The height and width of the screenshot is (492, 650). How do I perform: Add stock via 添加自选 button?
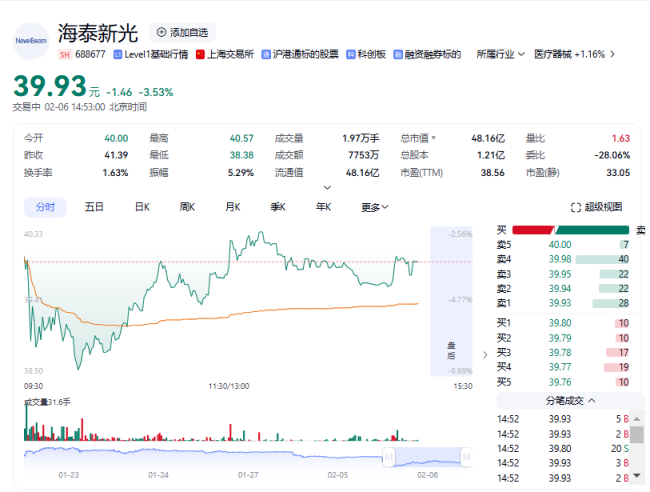(182, 32)
